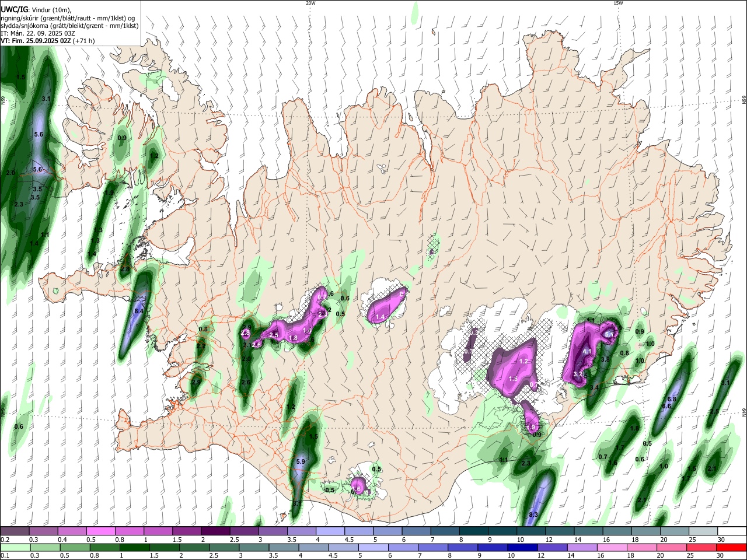Click the 4.1 snowfall value

pos(587,351)
